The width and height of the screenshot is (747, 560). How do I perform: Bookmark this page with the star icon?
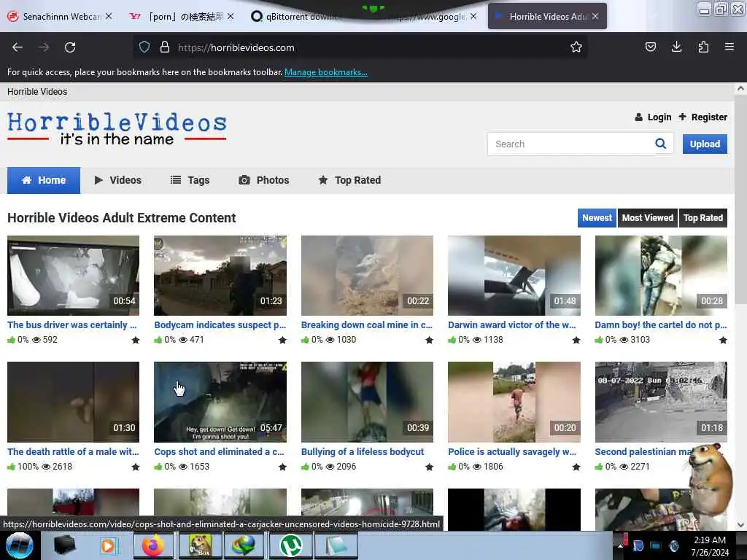[576, 47]
